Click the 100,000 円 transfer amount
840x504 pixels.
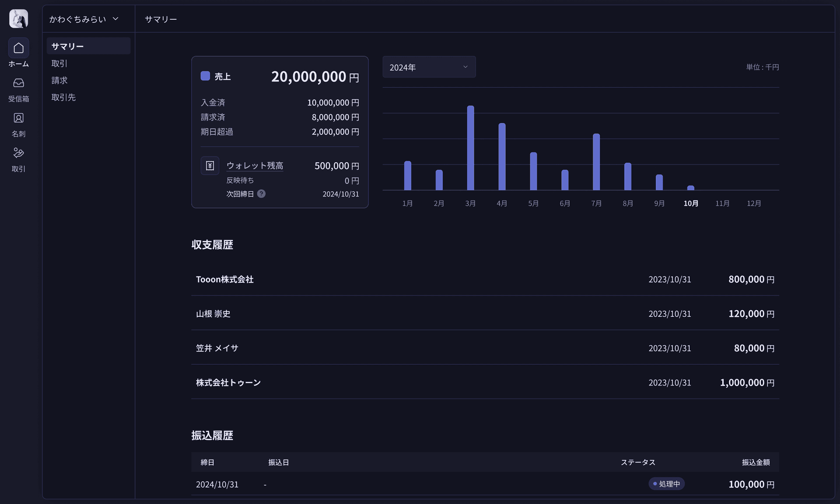tap(751, 484)
